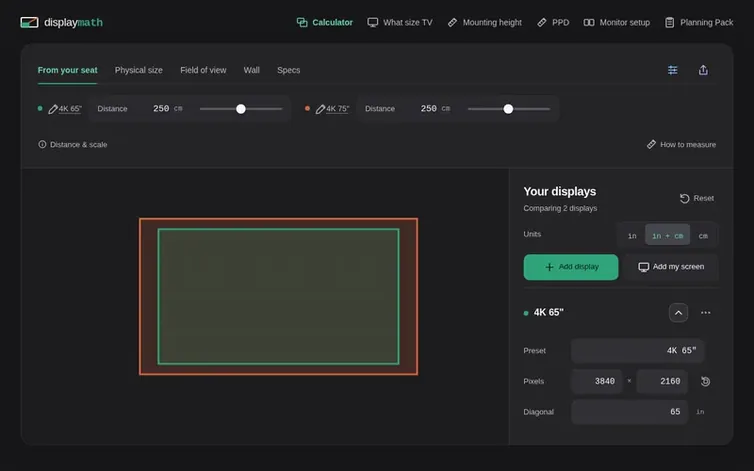Open the three-dot menu for 4K 65"

click(705, 313)
